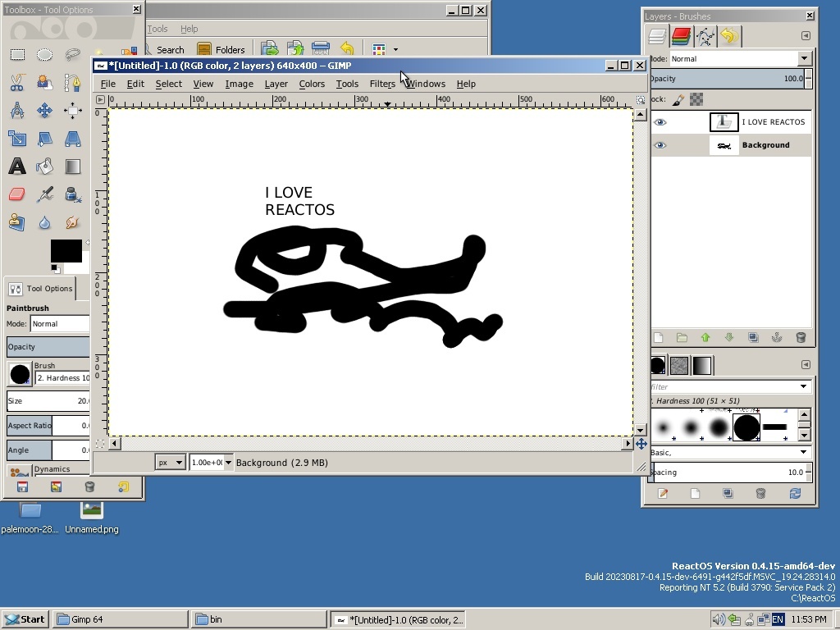This screenshot has width=840, height=630.
Task: Select the Perspective tool
Action: (72, 139)
